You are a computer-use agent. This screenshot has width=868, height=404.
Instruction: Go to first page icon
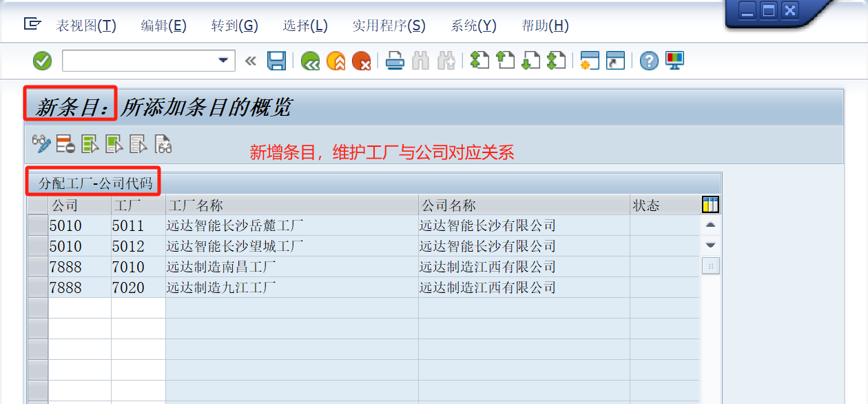click(x=479, y=61)
